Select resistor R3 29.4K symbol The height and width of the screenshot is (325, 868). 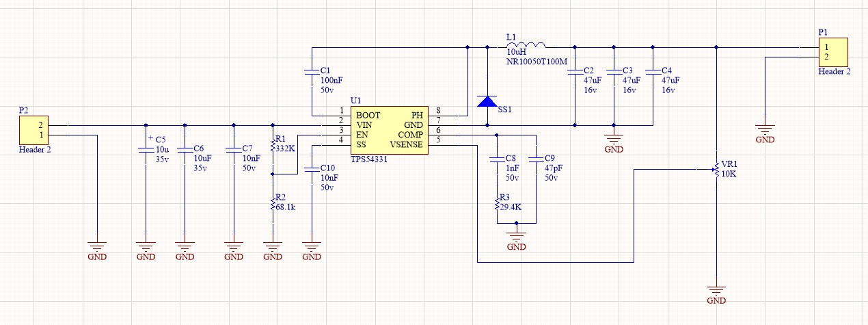point(497,204)
